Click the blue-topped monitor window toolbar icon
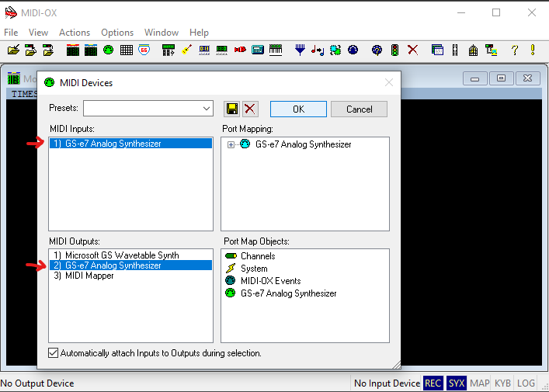The height and width of the screenshot is (392, 549). 91,50
